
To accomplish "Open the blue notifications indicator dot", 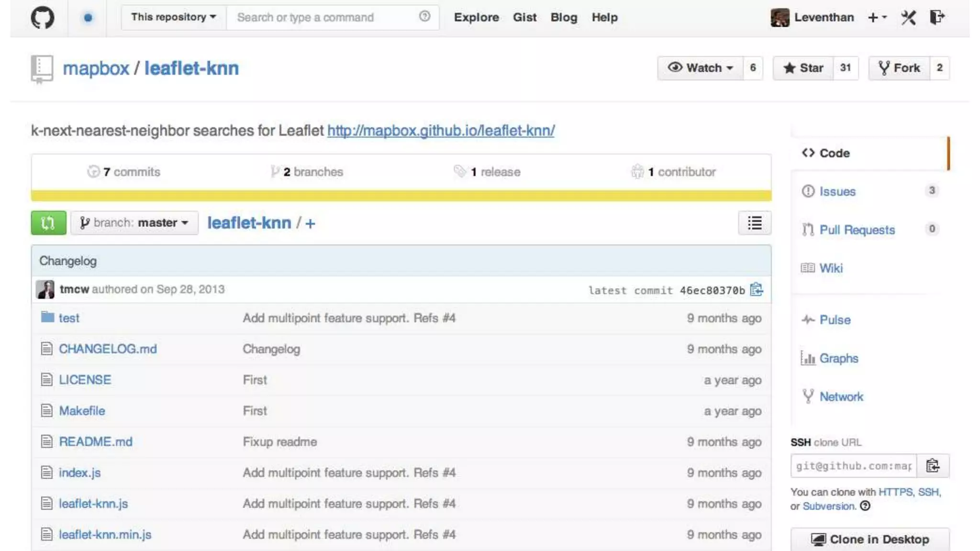I will pyautogui.click(x=88, y=18).
